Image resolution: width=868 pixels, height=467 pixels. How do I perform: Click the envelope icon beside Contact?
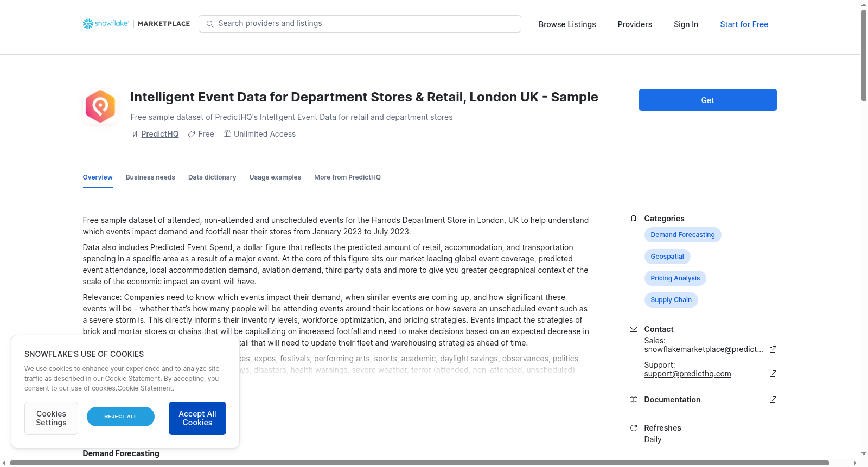point(633,329)
